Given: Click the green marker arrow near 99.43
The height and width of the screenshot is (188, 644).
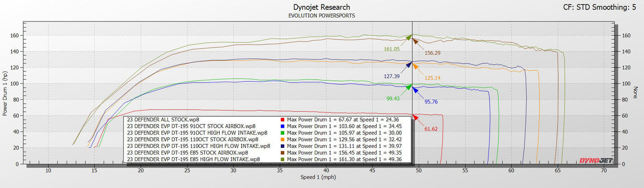Looking at the screenshot, I should point(408,87).
